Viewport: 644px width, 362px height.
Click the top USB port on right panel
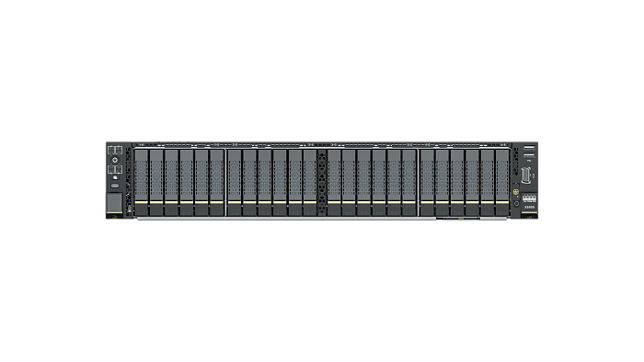[x=529, y=148]
